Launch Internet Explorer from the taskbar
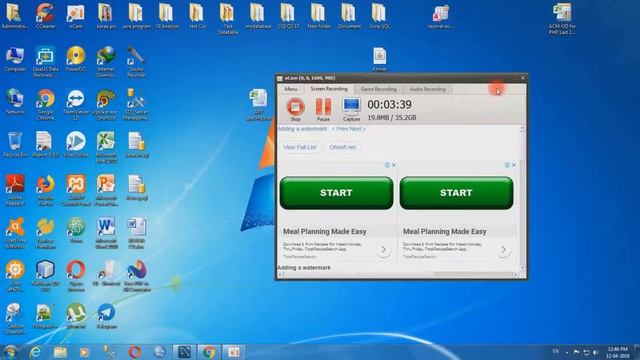The height and width of the screenshot is (360, 640). (36, 352)
